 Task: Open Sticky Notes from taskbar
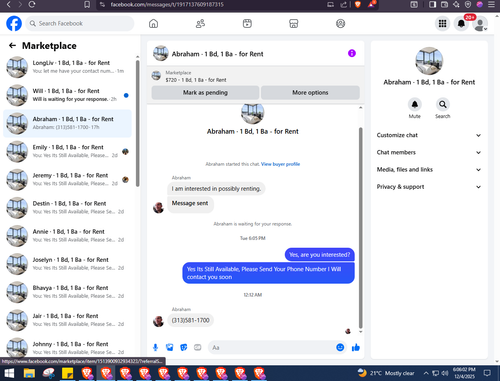[68, 373]
